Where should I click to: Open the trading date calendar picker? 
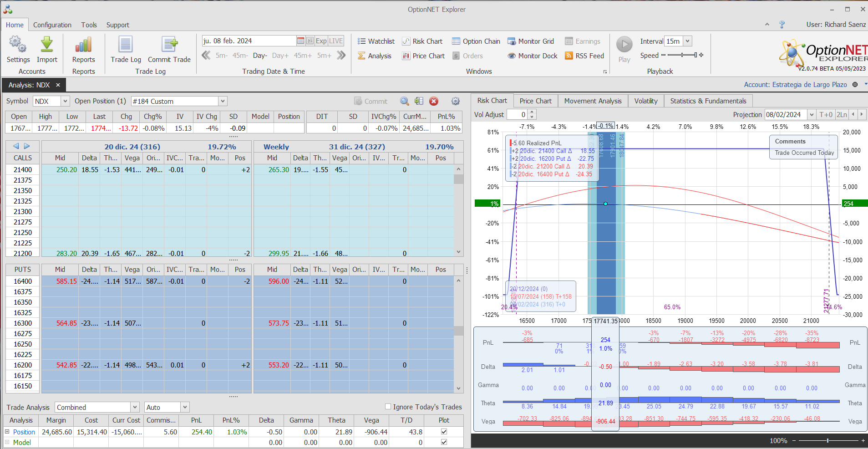pyautogui.click(x=300, y=41)
